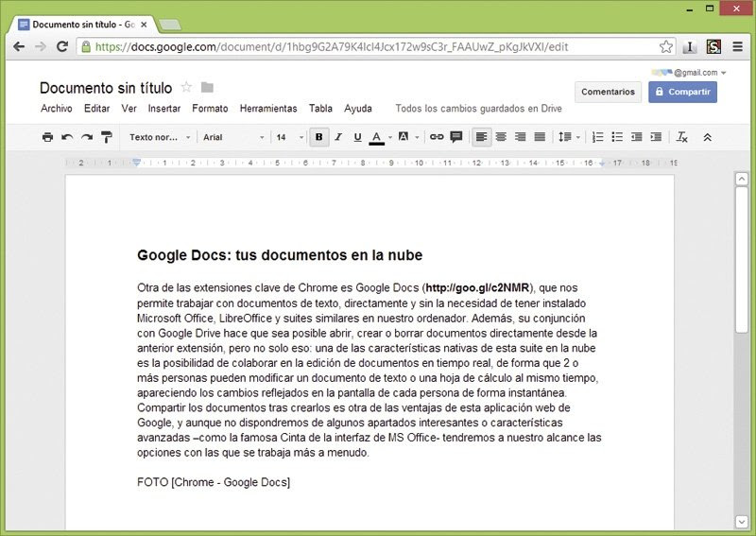Image resolution: width=756 pixels, height=536 pixels.
Task: Clear formatting from selection
Action: pos(681,137)
